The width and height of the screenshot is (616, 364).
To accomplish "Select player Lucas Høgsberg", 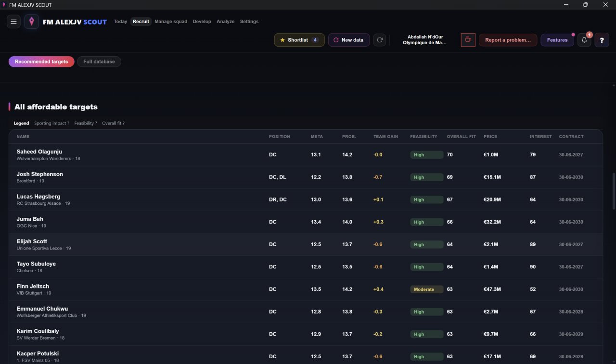I will [306, 200].
